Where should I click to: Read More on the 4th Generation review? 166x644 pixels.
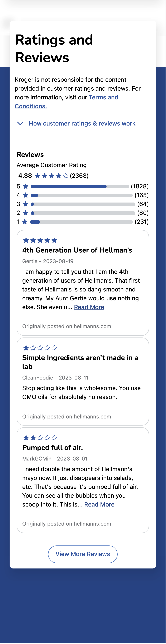pyautogui.click(x=89, y=307)
